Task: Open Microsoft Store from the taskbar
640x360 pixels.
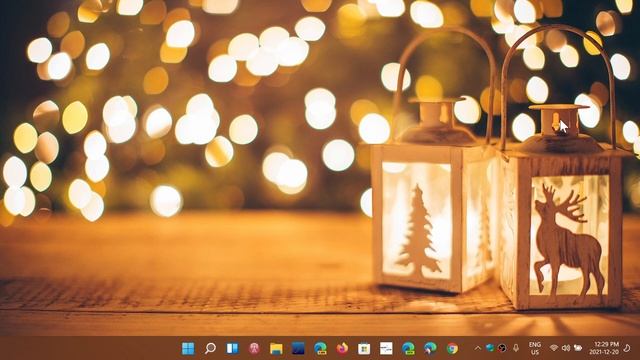Action: 364,348
